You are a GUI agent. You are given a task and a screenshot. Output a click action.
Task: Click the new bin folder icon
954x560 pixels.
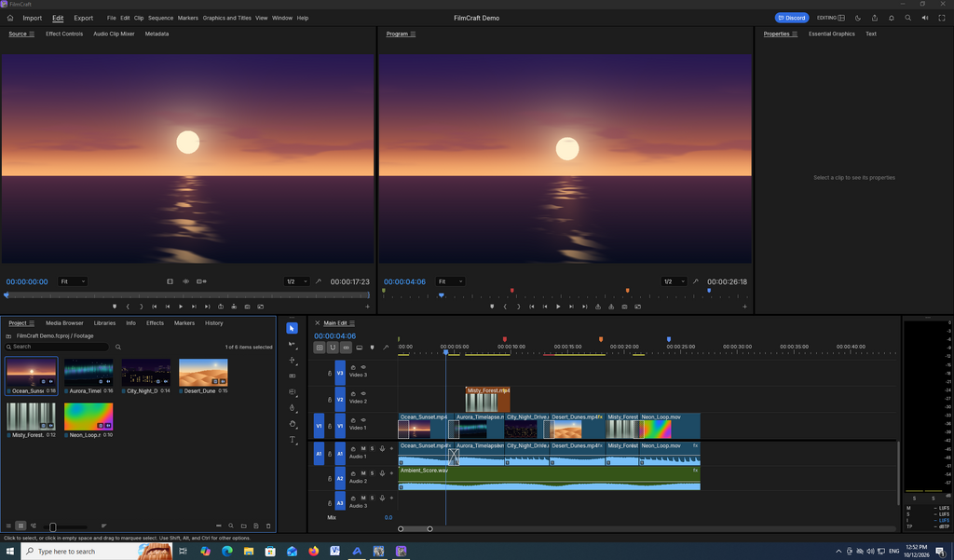click(x=243, y=526)
